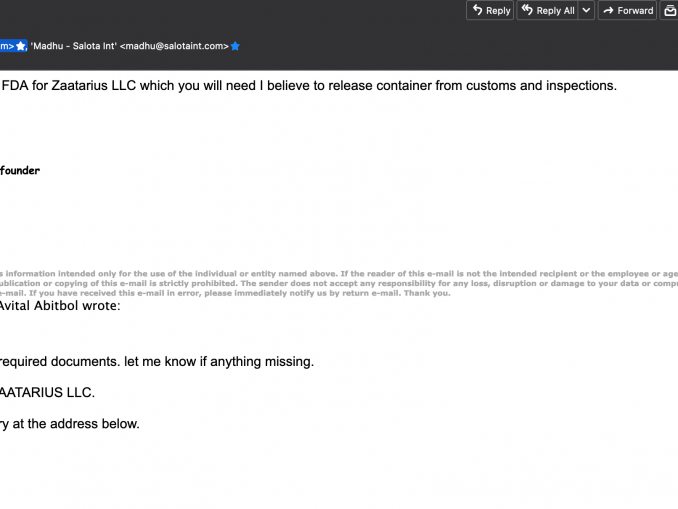Reply to all recipients
The height and width of the screenshot is (509, 678).
click(x=546, y=11)
